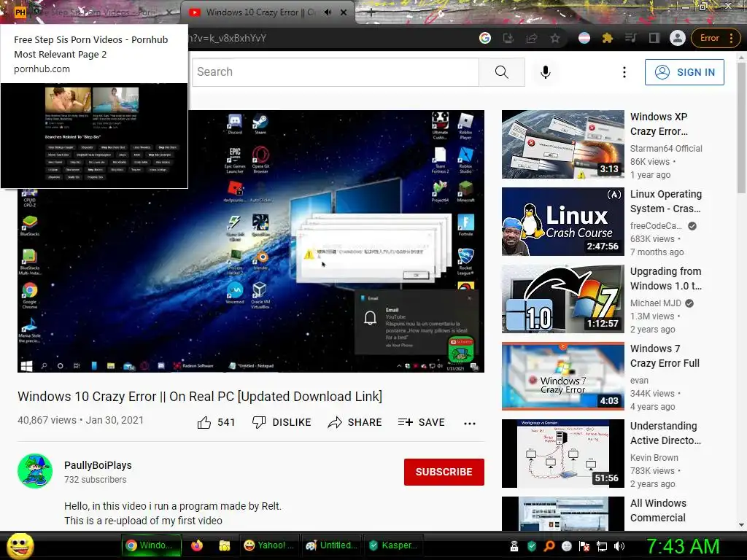This screenshot has height=560, width=747.
Task: Click the SIGN IN button
Action: click(684, 72)
